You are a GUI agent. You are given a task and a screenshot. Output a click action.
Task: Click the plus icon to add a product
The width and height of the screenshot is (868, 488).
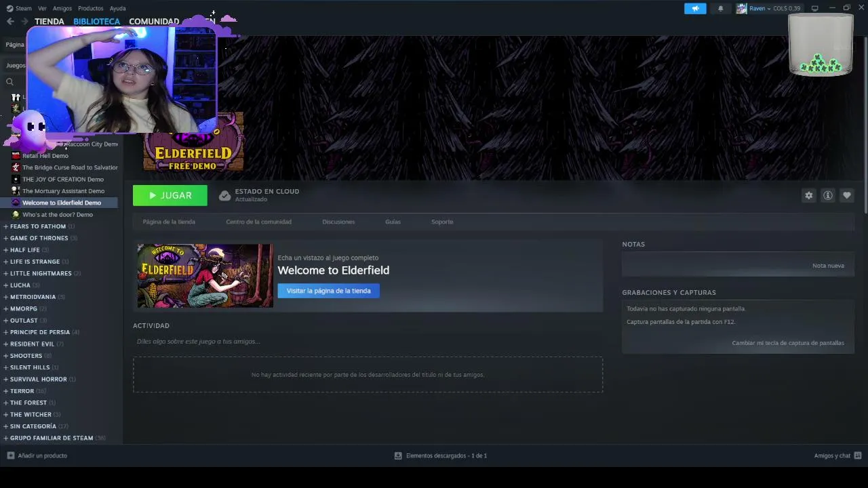[10, 455]
